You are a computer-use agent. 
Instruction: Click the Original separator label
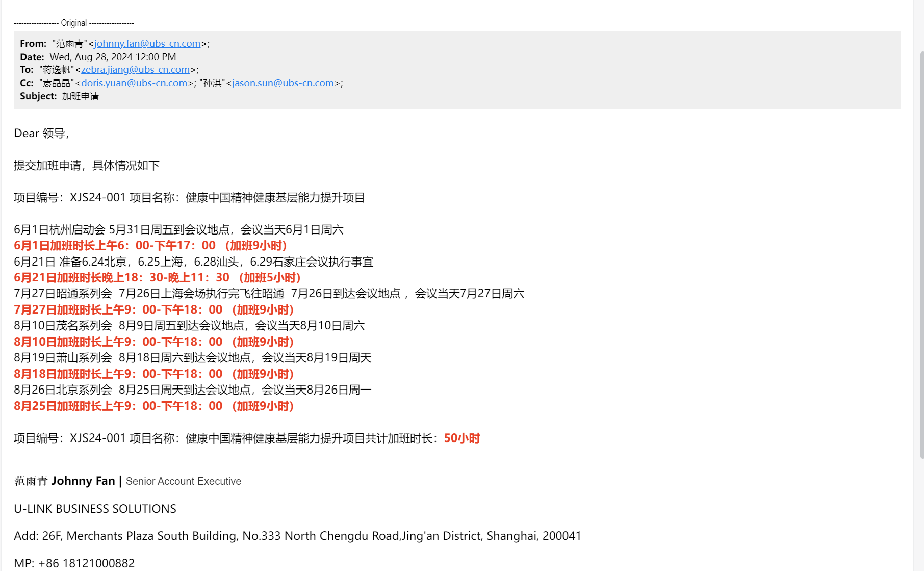[x=74, y=23]
